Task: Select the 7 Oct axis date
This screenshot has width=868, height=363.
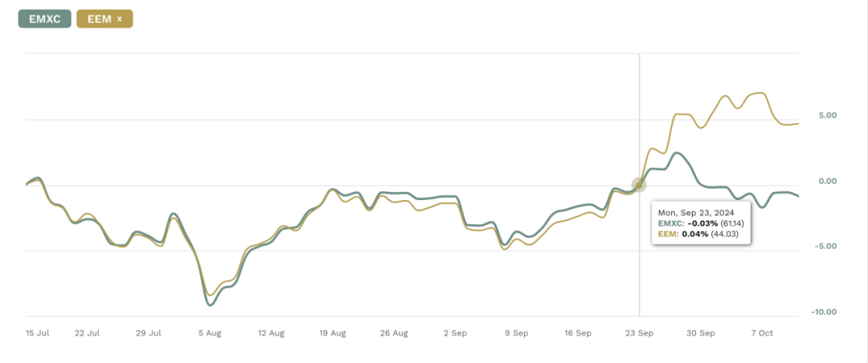Action: pyautogui.click(x=761, y=332)
